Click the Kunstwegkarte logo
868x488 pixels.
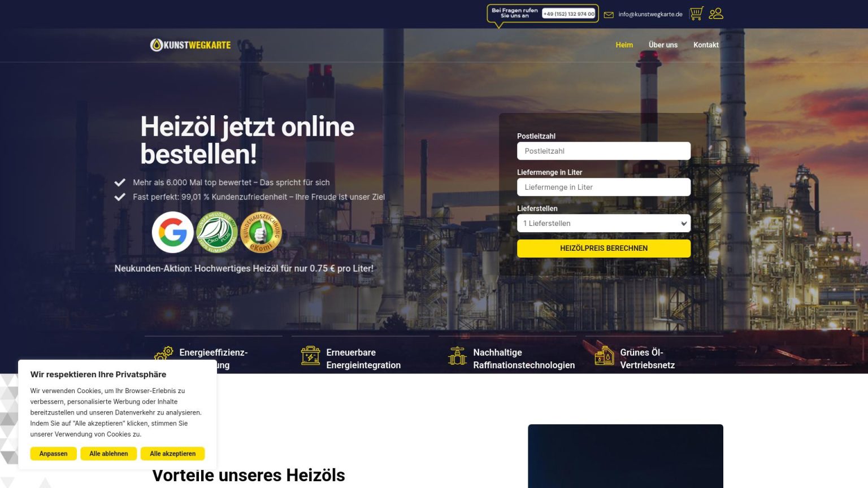(x=190, y=45)
